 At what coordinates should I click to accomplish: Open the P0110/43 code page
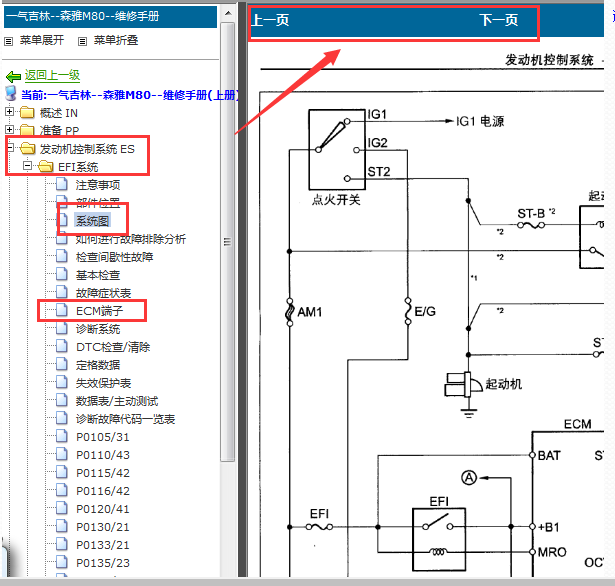point(103,455)
